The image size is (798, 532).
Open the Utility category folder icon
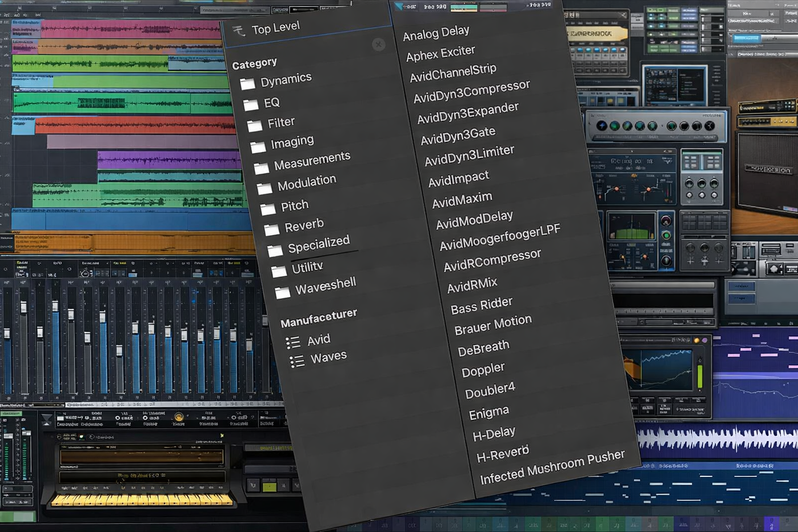point(279,271)
